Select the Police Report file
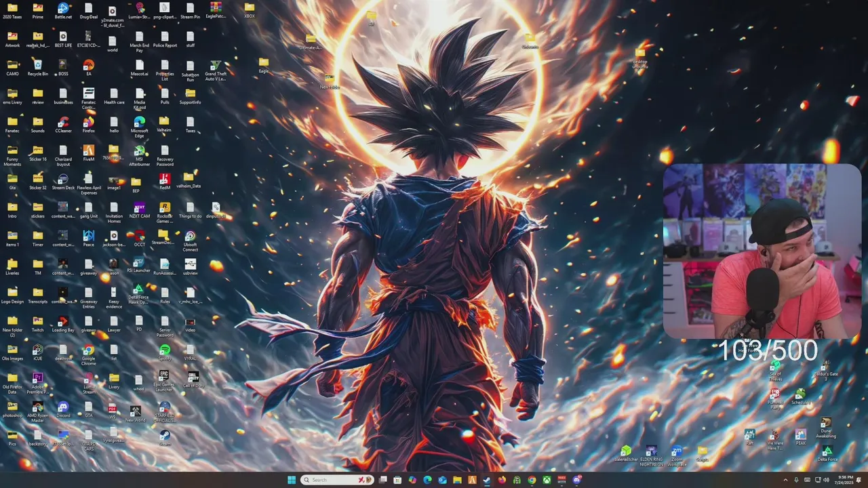 pos(165,39)
